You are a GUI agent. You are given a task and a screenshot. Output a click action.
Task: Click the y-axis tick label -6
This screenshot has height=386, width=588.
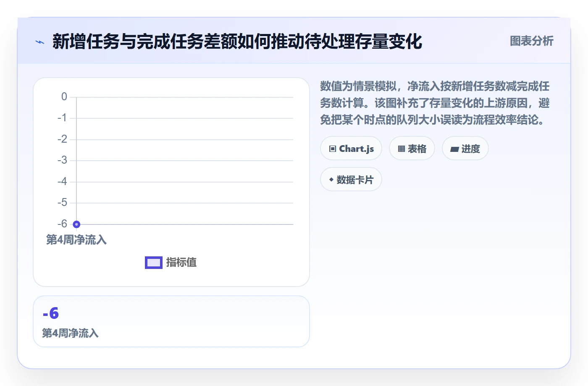click(62, 224)
